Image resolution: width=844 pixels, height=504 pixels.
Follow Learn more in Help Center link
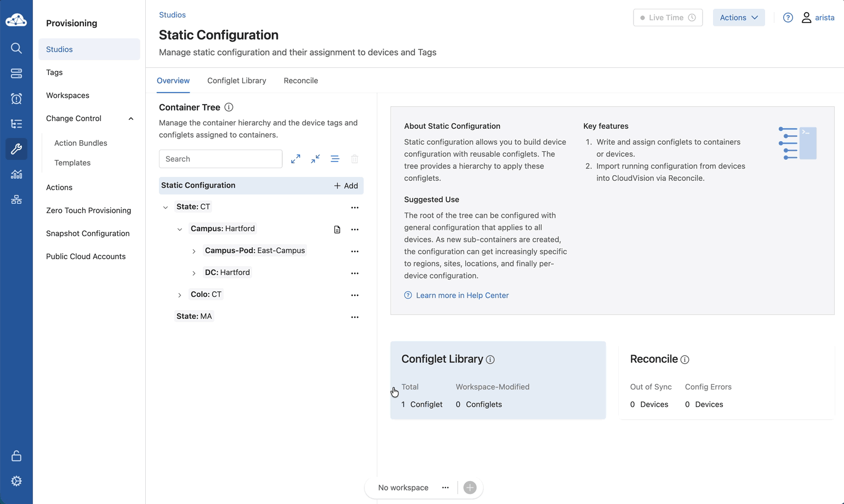click(457, 295)
